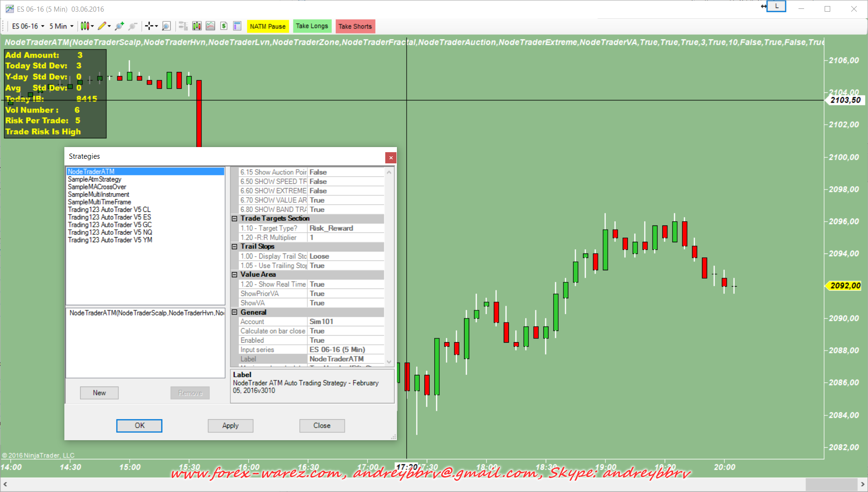This screenshot has height=492, width=868.
Task: Select Trading123 AutoTrader V5 NQ strategy
Action: 110,232
